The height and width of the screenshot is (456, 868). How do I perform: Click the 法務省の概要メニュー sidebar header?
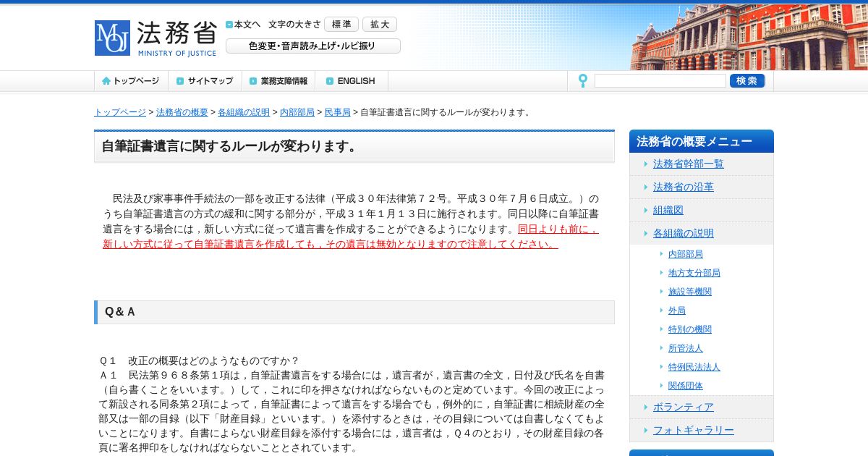pos(702,141)
